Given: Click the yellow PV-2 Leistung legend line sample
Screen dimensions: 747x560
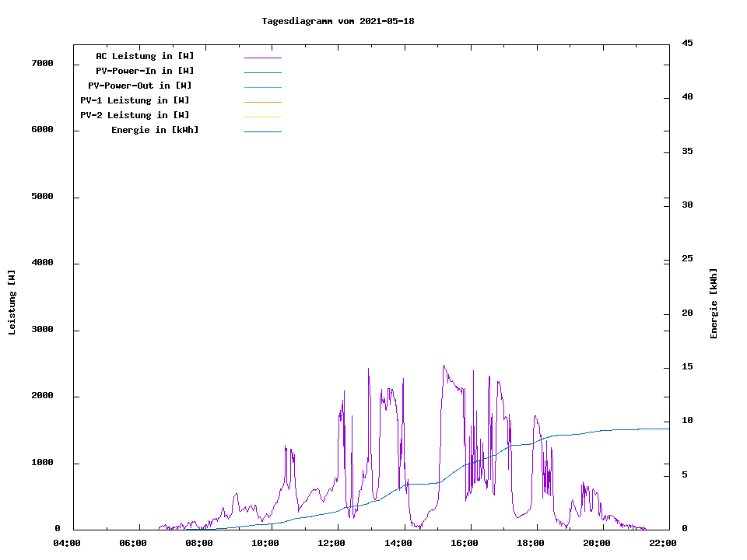Looking at the screenshot, I should click(262, 117).
